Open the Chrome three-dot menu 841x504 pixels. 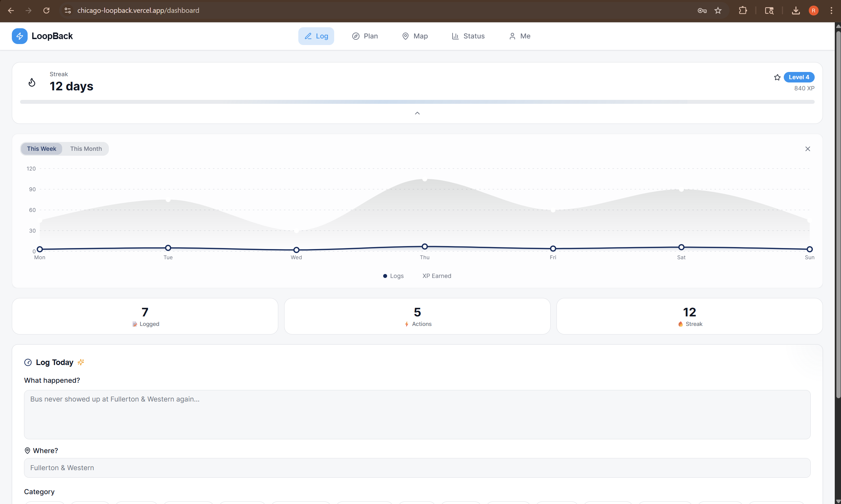(x=831, y=11)
